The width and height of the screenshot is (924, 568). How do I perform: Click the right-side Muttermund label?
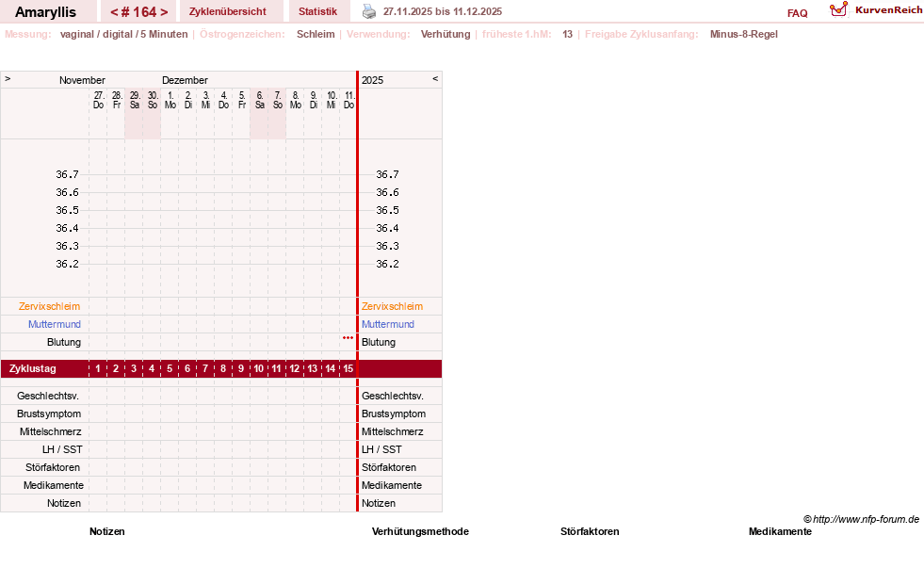(x=388, y=324)
